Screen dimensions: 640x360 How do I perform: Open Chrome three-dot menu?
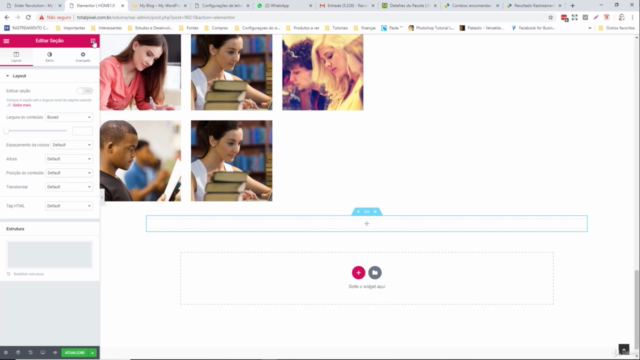[633, 17]
